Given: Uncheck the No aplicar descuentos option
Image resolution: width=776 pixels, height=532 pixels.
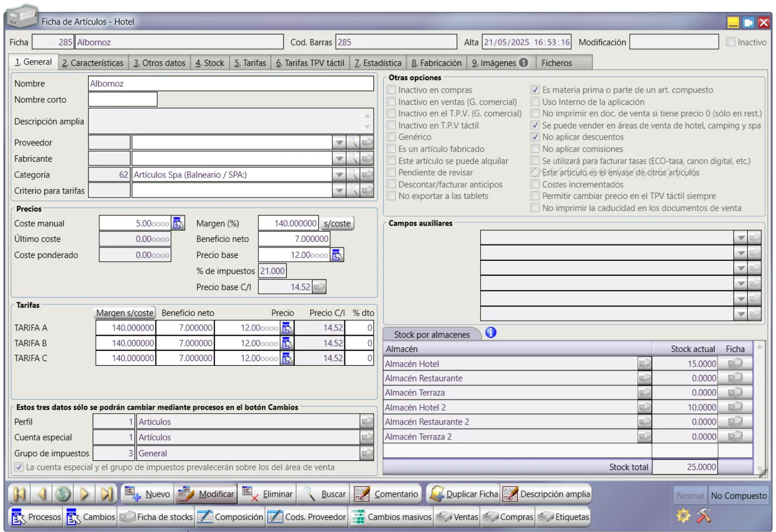Looking at the screenshot, I should pos(535,137).
